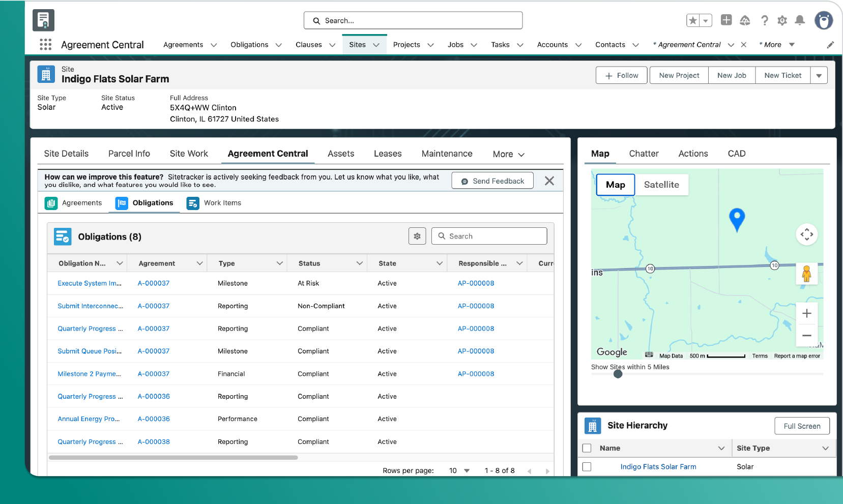This screenshot has height=504, width=843.
Task: Check the Indigo Flats Solar Farm row
Action: [587, 467]
